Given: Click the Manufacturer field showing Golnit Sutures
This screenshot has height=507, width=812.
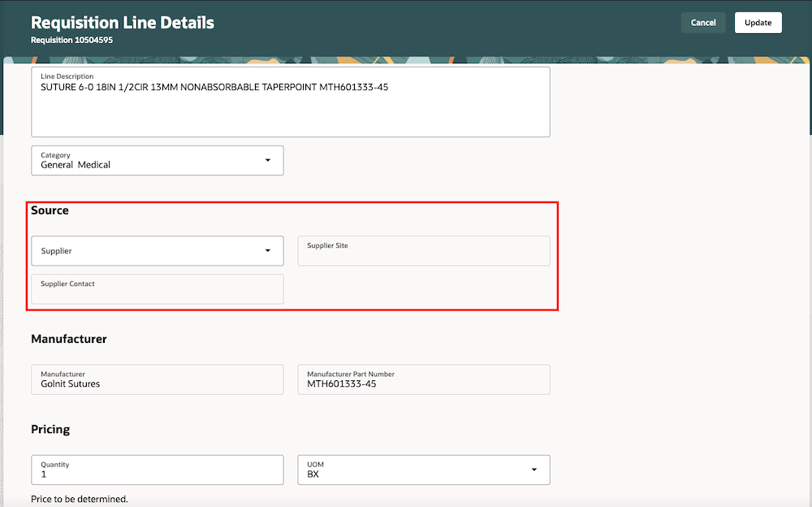Looking at the screenshot, I should pos(157,379).
